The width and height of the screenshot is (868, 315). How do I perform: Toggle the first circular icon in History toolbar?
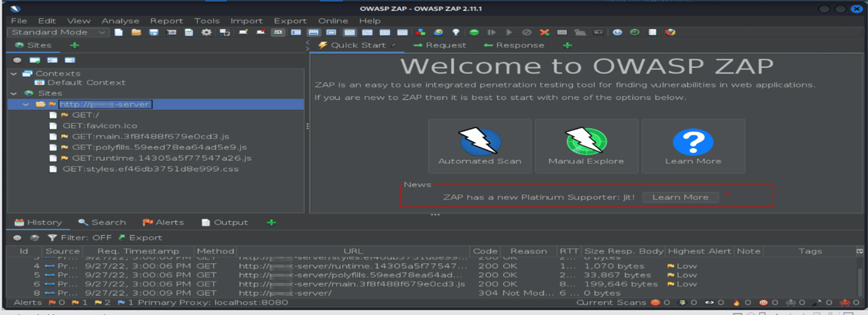[18, 238]
